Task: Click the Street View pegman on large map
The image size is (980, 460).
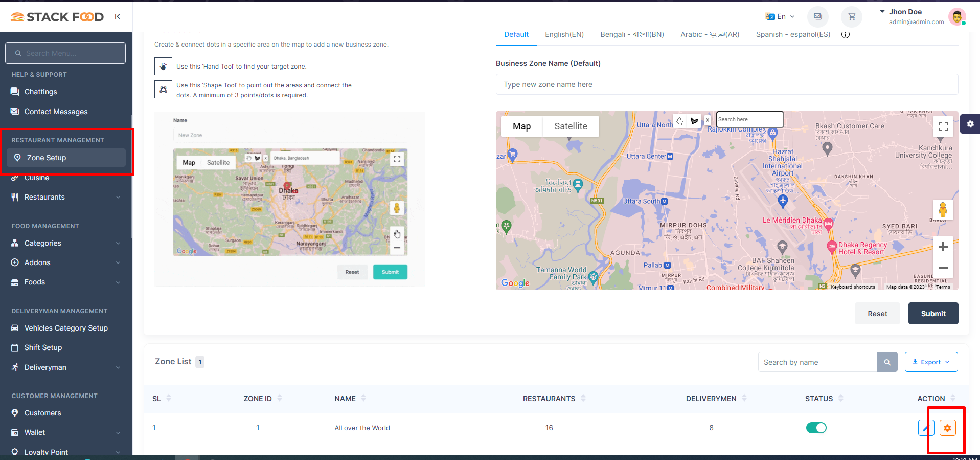Action: coord(943,210)
